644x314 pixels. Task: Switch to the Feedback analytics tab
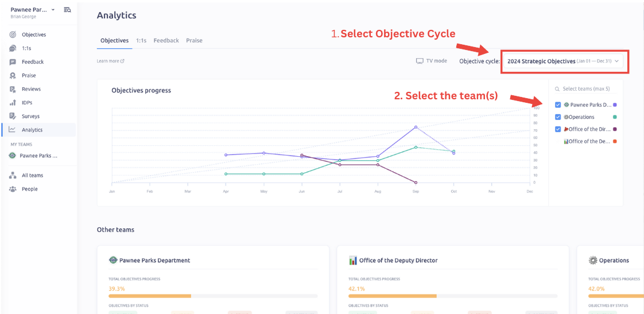166,41
